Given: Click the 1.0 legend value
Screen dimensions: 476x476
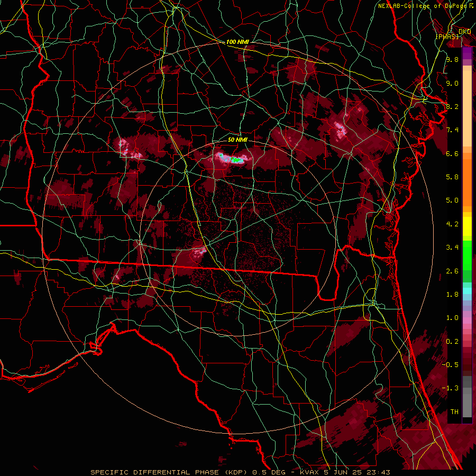Looking at the screenshot, I should [452, 318].
